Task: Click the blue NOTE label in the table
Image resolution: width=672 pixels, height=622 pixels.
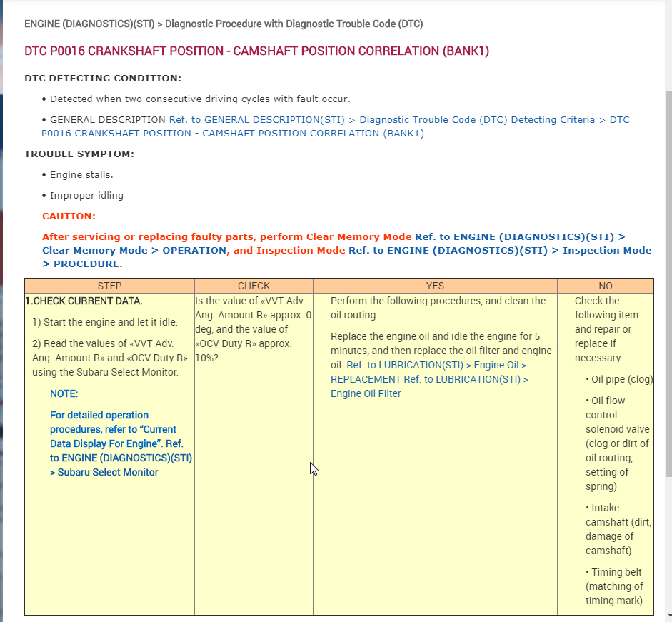Action: [64, 393]
